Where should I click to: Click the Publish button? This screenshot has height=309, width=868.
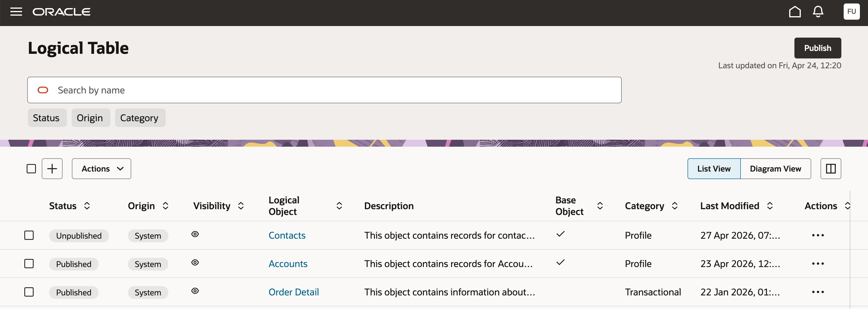818,48
